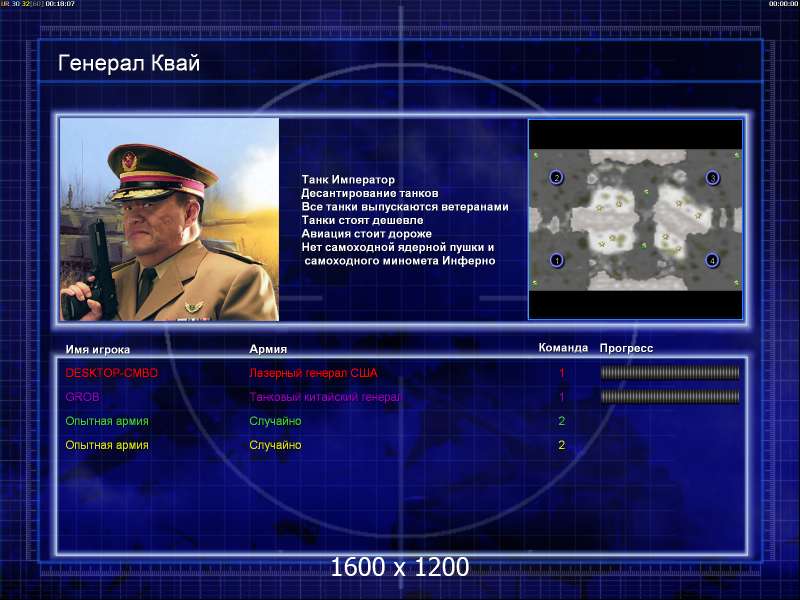Click the 'Команда' column header
Screen dimensions: 800x600
pos(563,347)
